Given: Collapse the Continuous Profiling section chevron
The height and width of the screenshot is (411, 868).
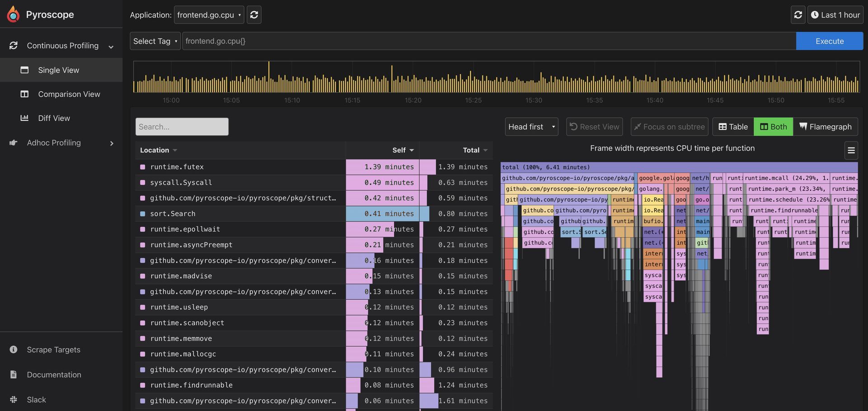Looking at the screenshot, I should pyautogui.click(x=111, y=47).
